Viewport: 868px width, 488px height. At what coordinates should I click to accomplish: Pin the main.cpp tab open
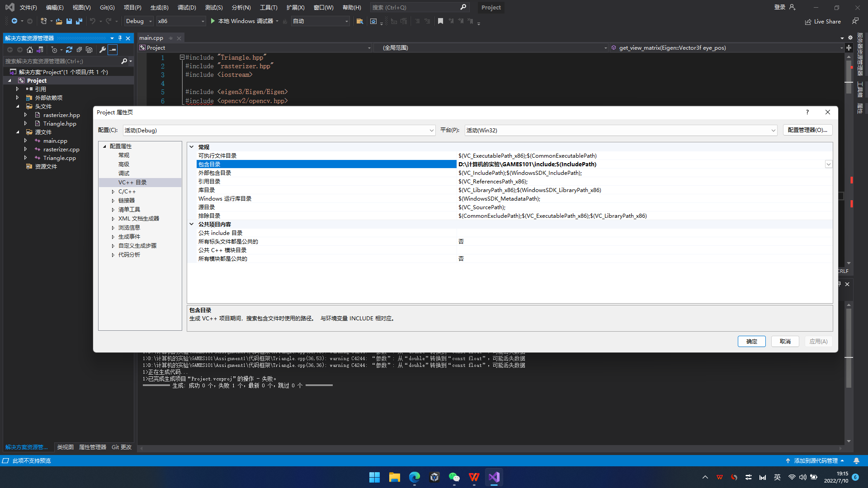171,38
